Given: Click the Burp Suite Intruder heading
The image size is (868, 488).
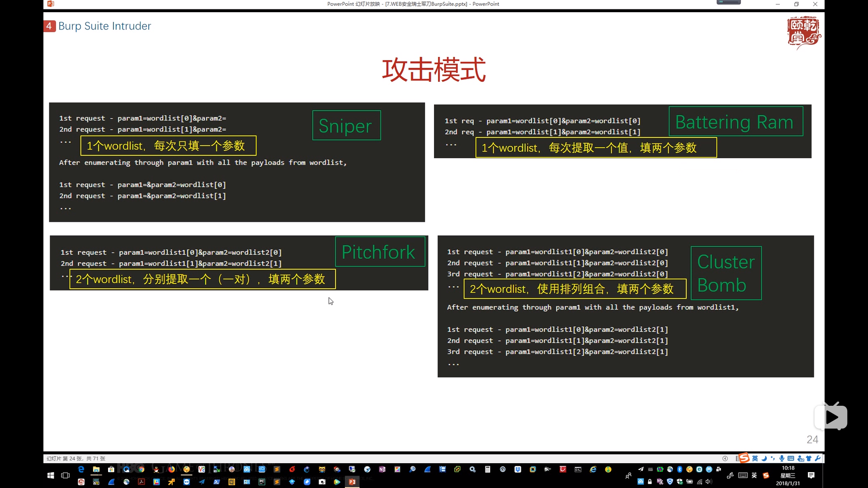Looking at the screenshot, I should coord(104,26).
